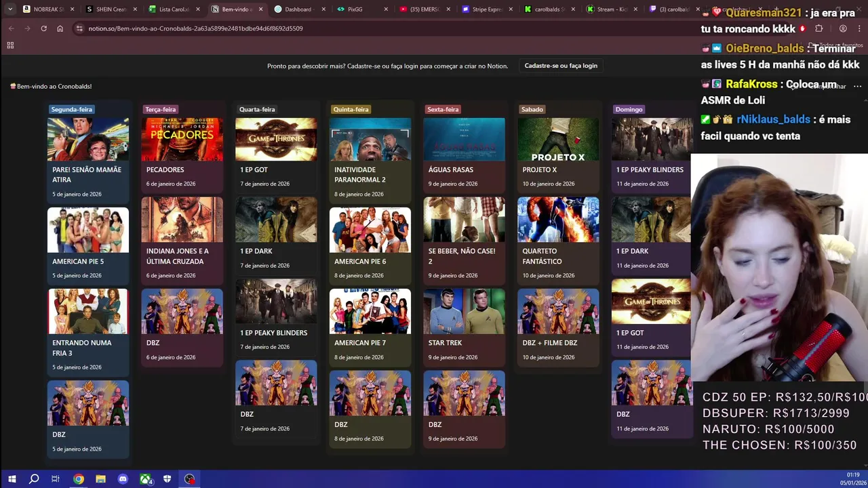Open Windows Security shield on the taskbar
This screenshot has width=868, height=488.
[167, 479]
